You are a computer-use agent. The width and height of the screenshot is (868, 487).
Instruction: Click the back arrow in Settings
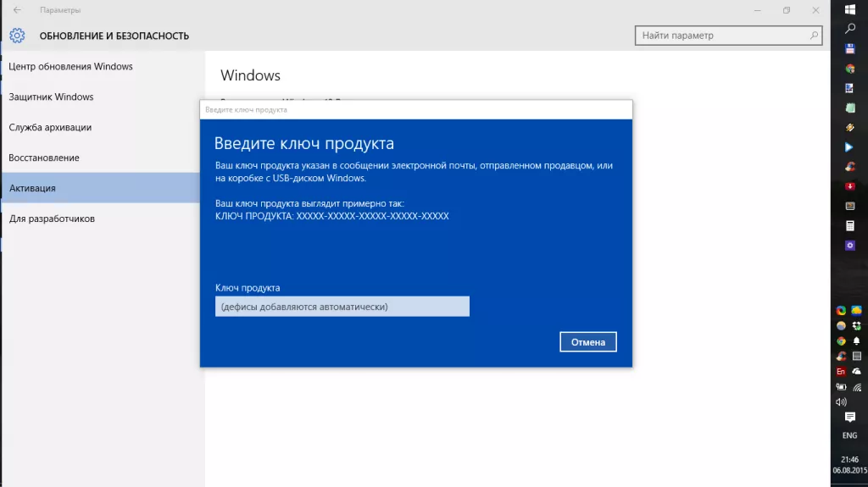coord(17,10)
